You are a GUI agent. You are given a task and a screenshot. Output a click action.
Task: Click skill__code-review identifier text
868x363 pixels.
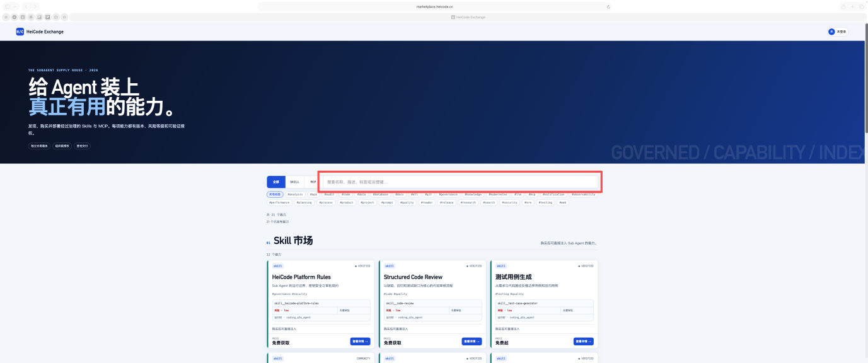(401, 303)
